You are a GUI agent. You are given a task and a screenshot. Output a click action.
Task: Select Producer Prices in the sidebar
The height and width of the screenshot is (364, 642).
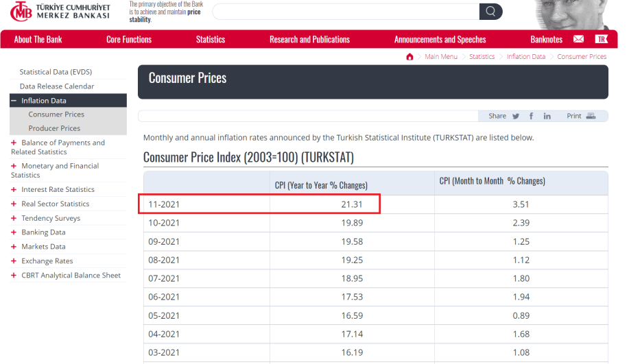tap(54, 128)
